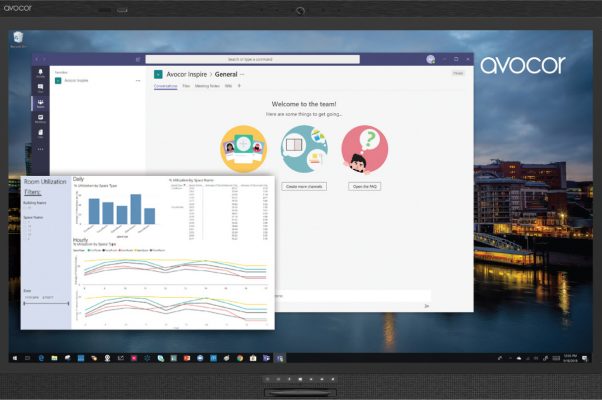
Task: Click the start date field in filters
Action: 32,297
